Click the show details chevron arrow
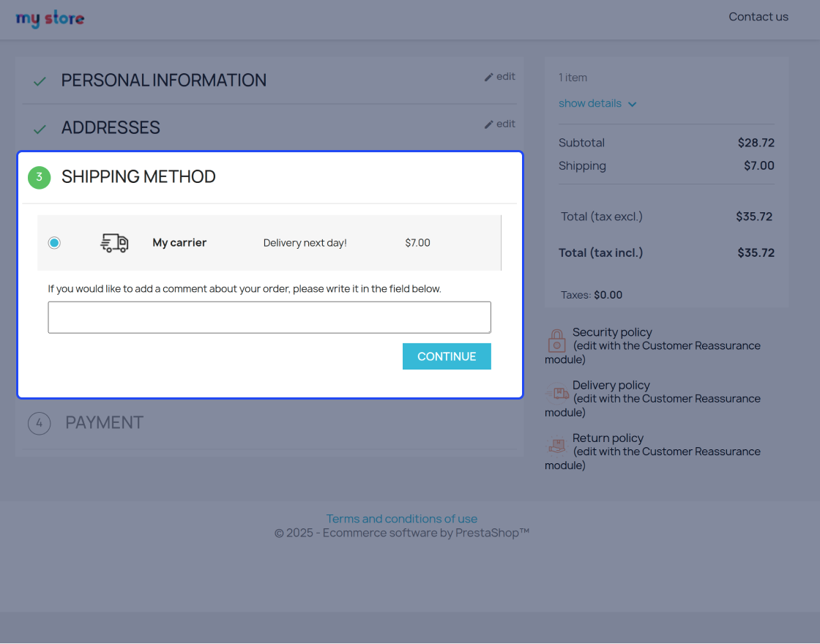 point(633,104)
